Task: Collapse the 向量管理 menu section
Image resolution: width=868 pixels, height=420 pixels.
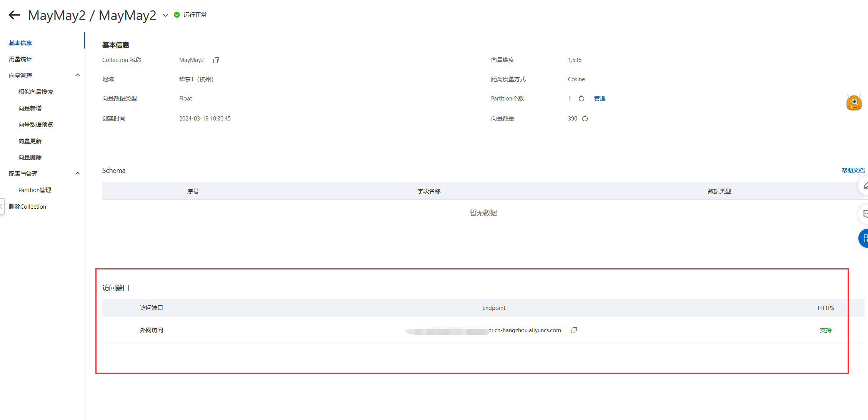Action: pyautogui.click(x=77, y=75)
